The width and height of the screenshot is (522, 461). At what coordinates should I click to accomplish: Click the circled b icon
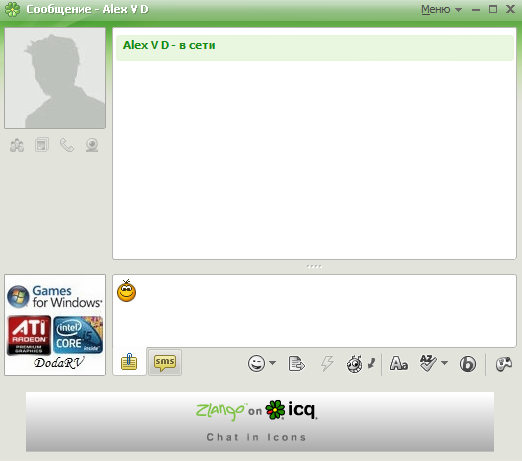coord(468,364)
